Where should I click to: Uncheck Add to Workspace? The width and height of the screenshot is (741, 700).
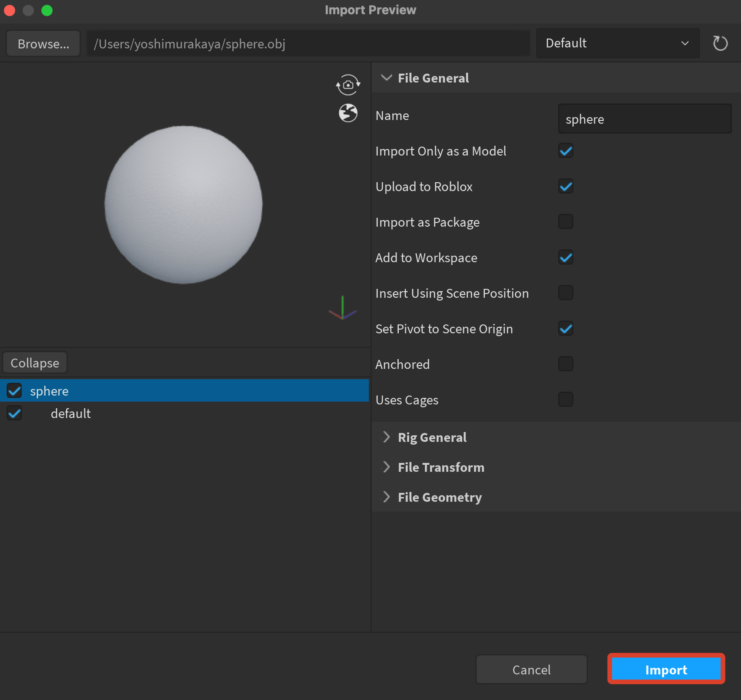coord(565,258)
